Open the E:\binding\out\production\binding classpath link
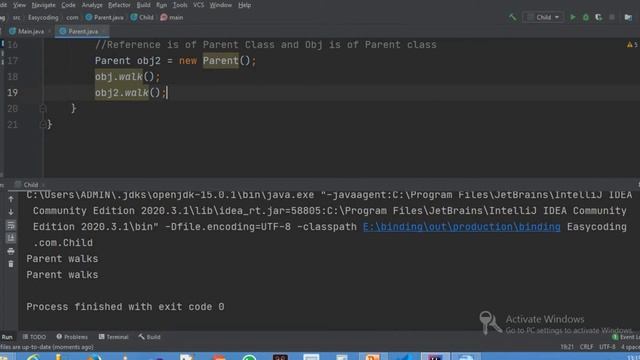This screenshot has height=360, width=640. [x=462, y=227]
